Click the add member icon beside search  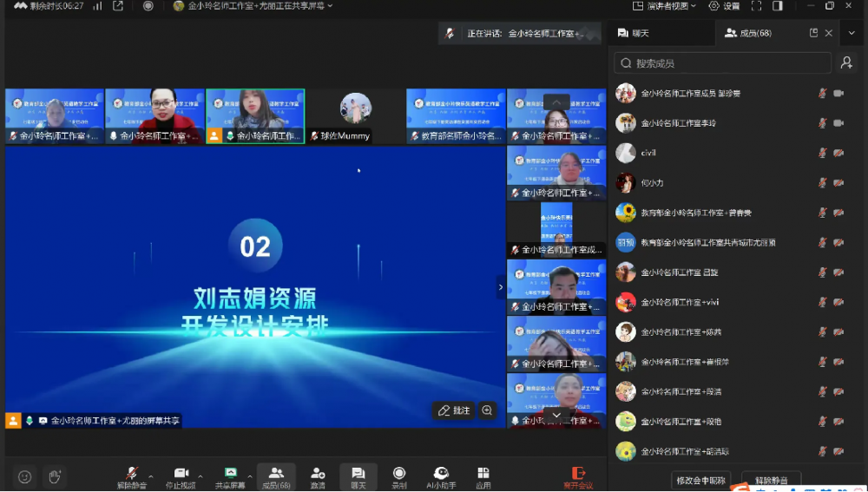point(846,63)
